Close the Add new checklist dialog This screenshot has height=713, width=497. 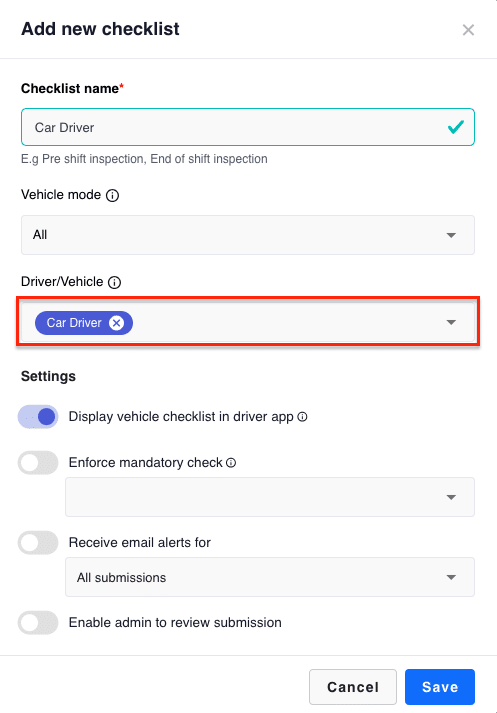[x=468, y=30]
